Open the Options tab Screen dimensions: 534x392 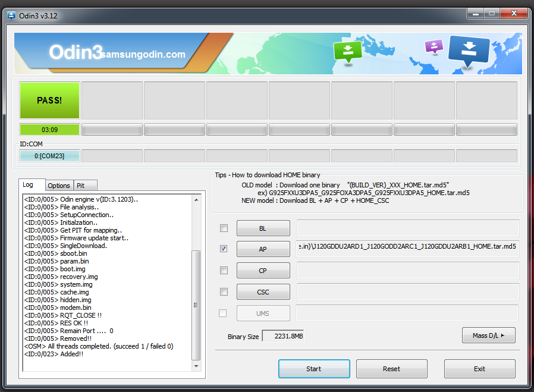tap(59, 186)
